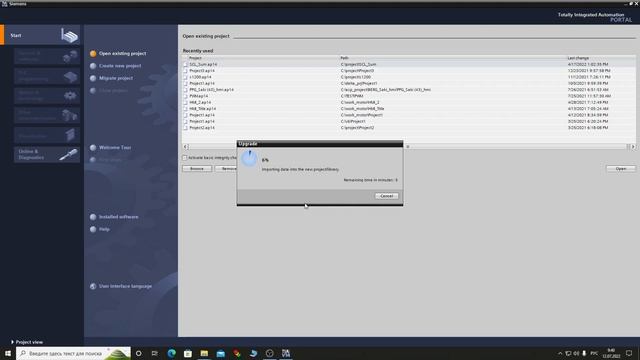Viewport: 640px width, 360px height.
Task: Open the Welcome Tour
Action: click(115, 147)
